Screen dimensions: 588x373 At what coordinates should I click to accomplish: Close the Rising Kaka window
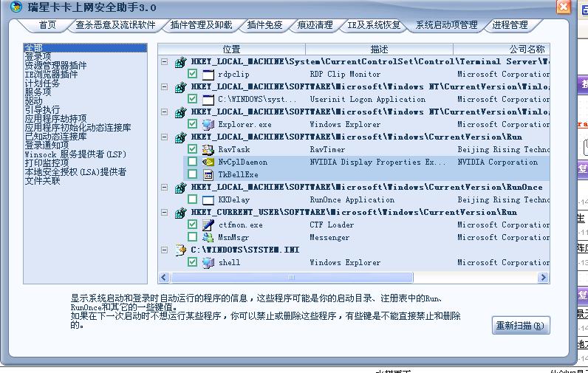point(563,7)
